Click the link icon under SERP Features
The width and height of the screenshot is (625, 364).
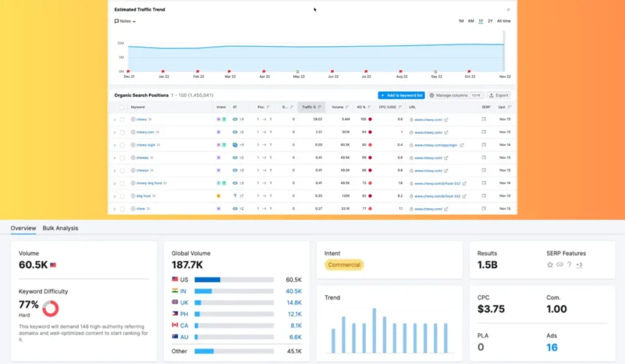click(560, 265)
